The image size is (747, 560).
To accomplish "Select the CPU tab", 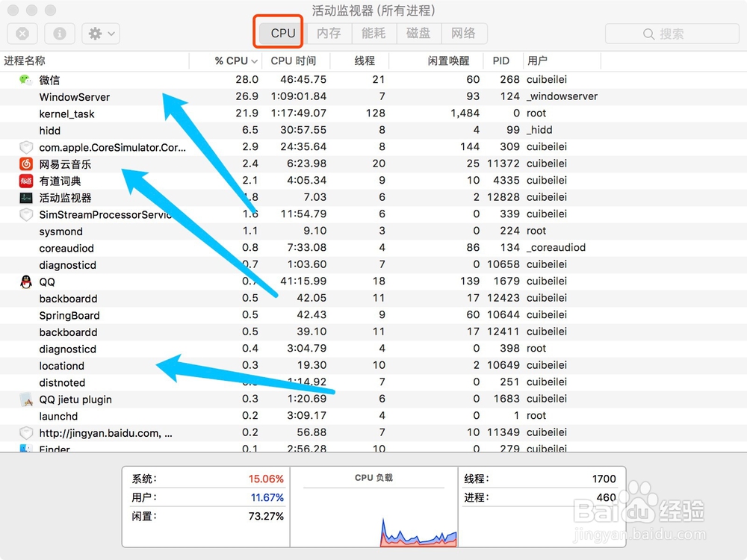I will tap(283, 34).
